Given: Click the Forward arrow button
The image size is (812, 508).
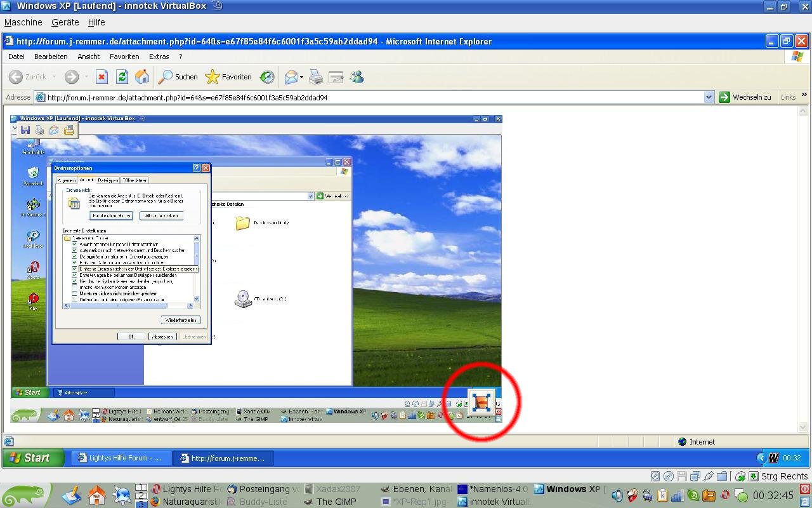Looking at the screenshot, I should (x=72, y=77).
